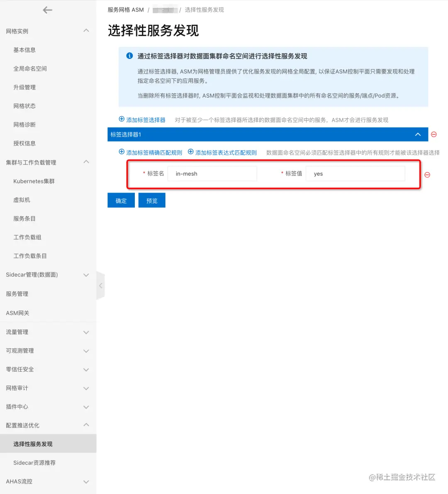Open the Sidecar资源推荐 menu item
The height and width of the screenshot is (494, 448).
click(34, 462)
